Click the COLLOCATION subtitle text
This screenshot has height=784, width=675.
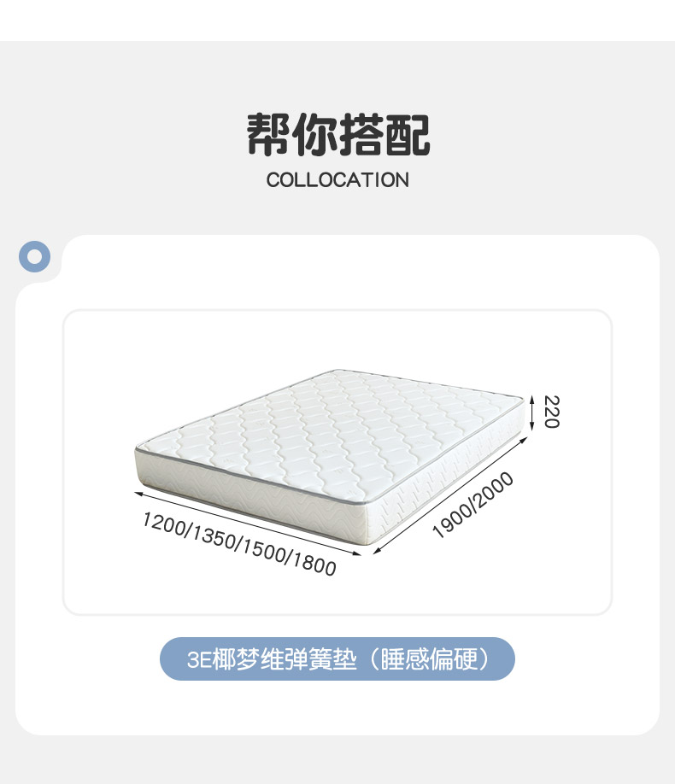point(337,180)
